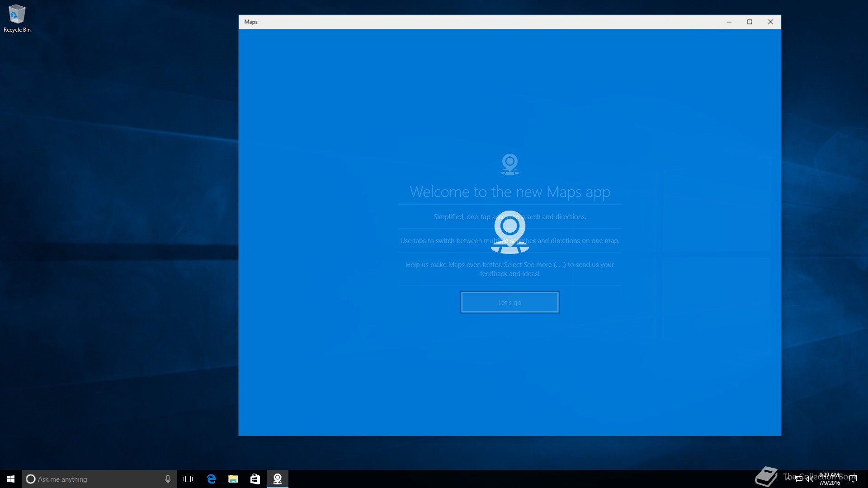868x488 pixels.
Task: Click the Maps title bar label
Action: pyautogui.click(x=251, y=22)
